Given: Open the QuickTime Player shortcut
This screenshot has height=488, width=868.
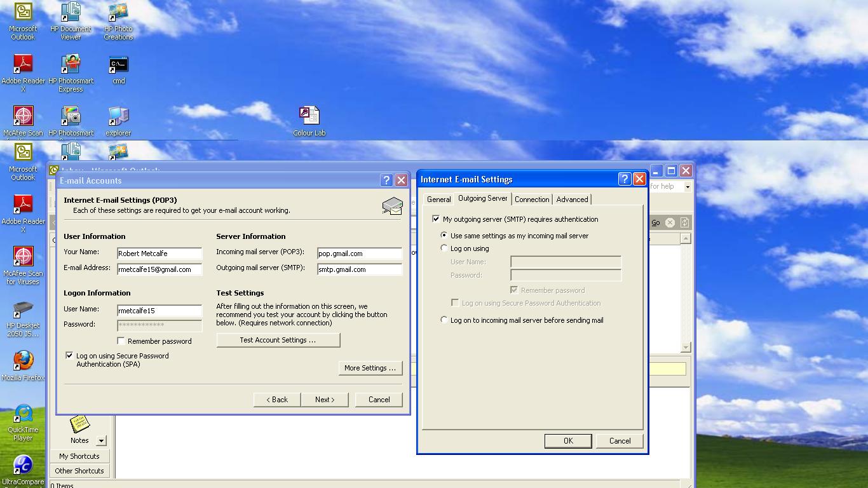Looking at the screenshot, I should point(24,414).
